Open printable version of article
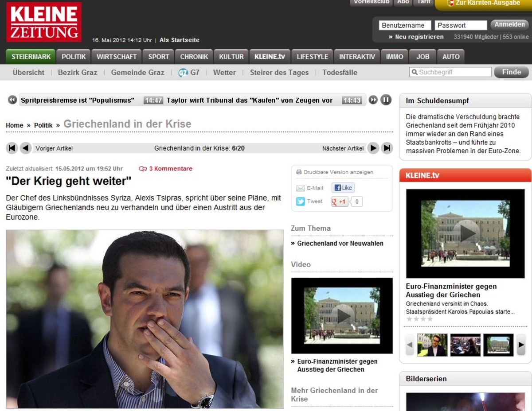This screenshot has height=411, width=532. (x=335, y=172)
